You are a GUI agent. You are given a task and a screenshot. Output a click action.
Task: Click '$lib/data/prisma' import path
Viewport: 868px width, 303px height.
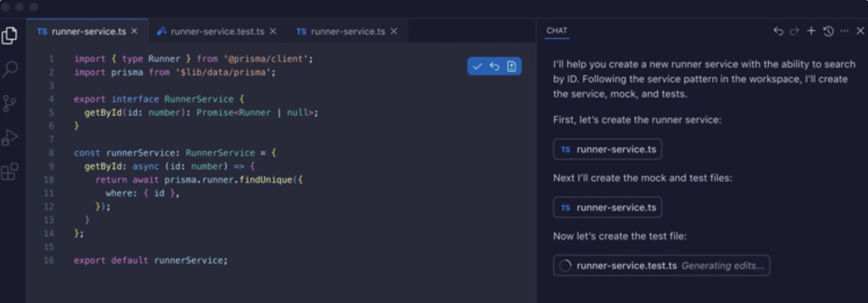[x=224, y=72]
